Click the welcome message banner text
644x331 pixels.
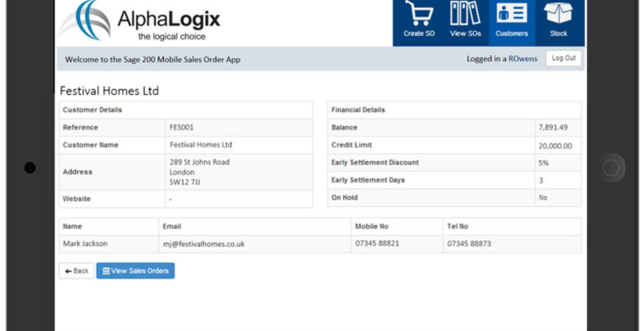pyautogui.click(x=153, y=60)
